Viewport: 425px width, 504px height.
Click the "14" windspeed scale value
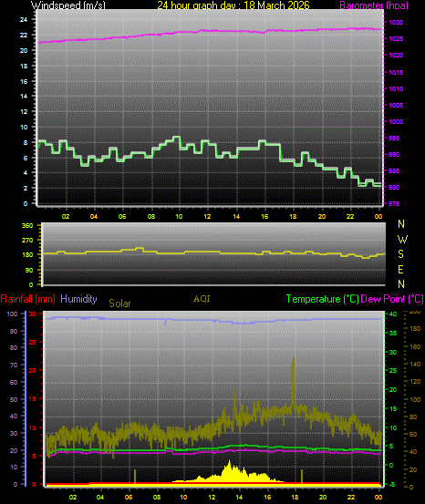point(24,96)
